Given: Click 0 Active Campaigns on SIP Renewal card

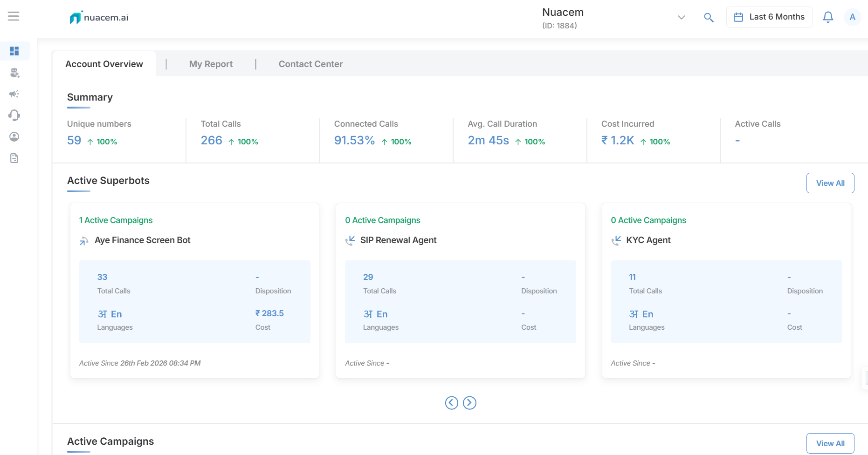Looking at the screenshot, I should (x=382, y=220).
